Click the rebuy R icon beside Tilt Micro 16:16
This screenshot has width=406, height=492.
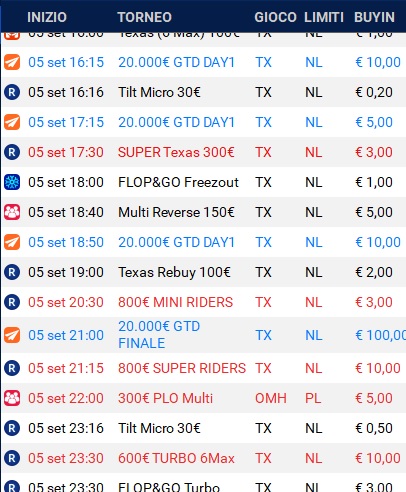(12, 92)
